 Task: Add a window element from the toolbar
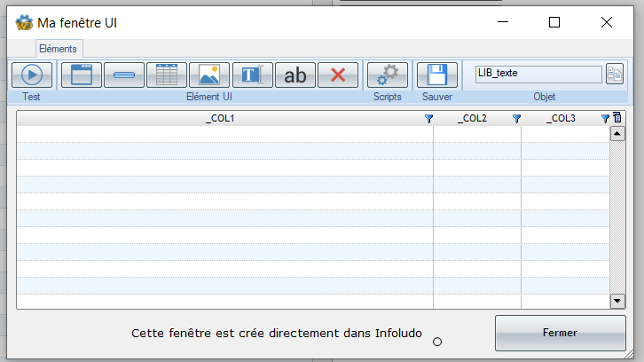[x=82, y=75]
